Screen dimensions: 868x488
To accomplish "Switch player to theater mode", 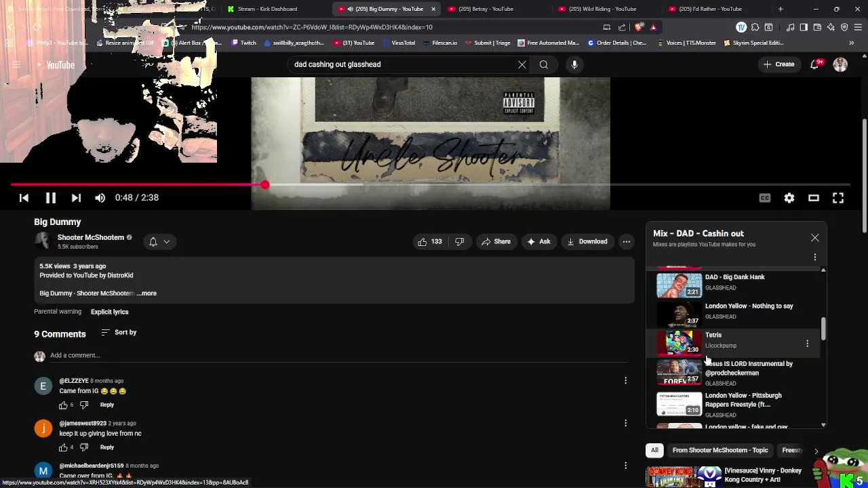I will point(814,197).
